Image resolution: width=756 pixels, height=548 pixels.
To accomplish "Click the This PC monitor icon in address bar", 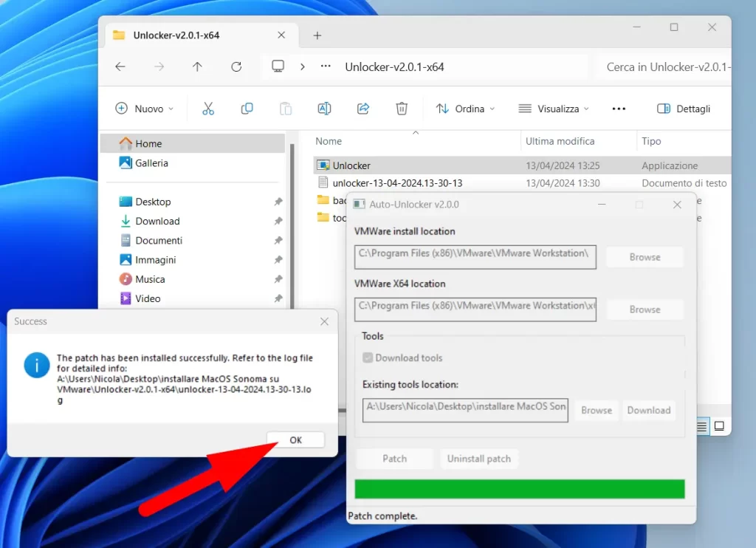I will 278,66.
